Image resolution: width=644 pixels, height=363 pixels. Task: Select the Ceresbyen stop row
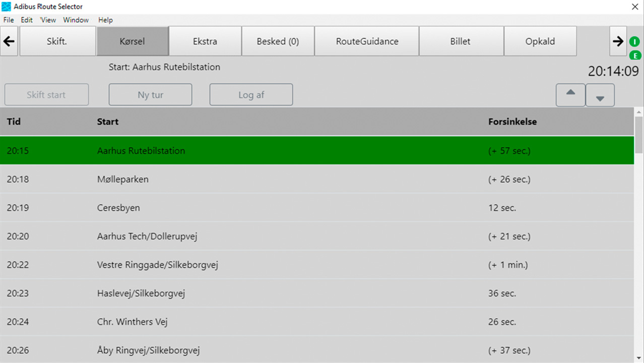click(317, 208)
